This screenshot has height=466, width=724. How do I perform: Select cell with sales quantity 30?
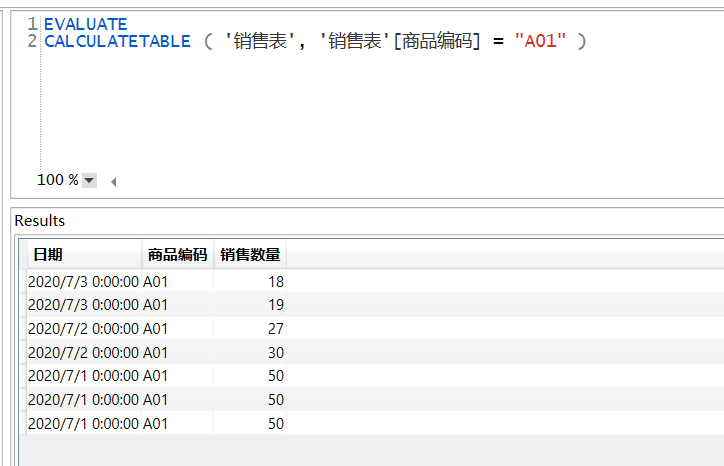tap(250, 352)
